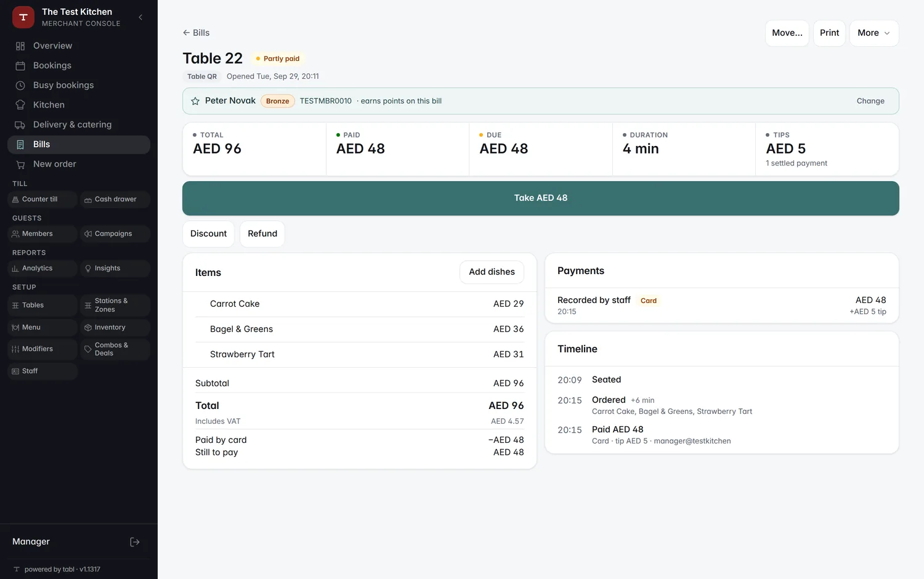Click The Test Kitchen logo icon

pyautogui.click(x=23, y=17)
